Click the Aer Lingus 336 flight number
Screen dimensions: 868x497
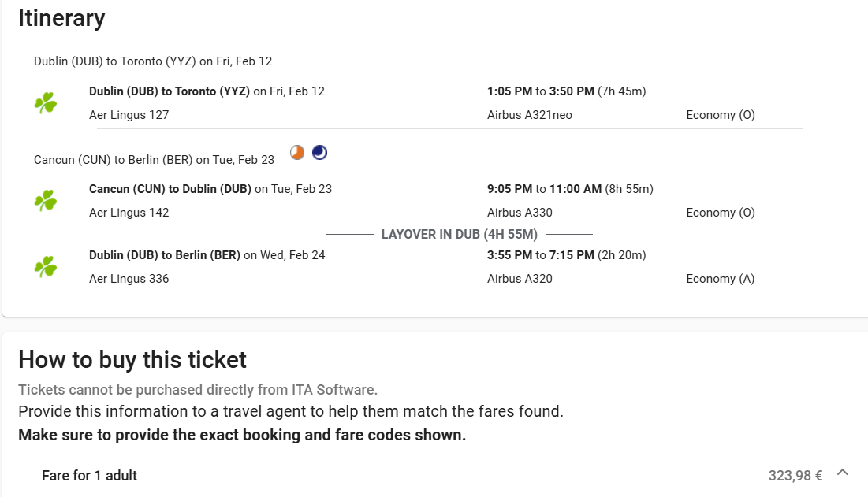point(129,279)
